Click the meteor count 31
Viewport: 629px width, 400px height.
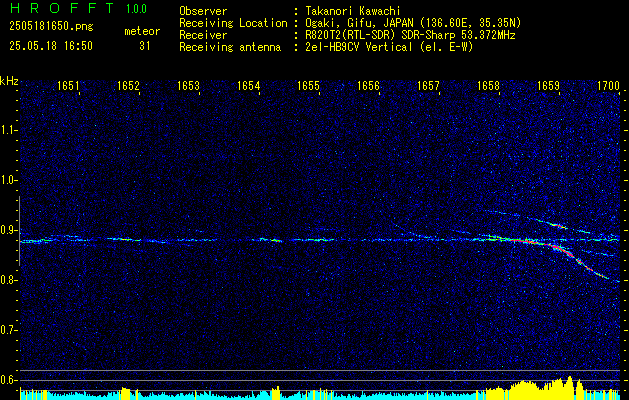click(x=145, y=46)
